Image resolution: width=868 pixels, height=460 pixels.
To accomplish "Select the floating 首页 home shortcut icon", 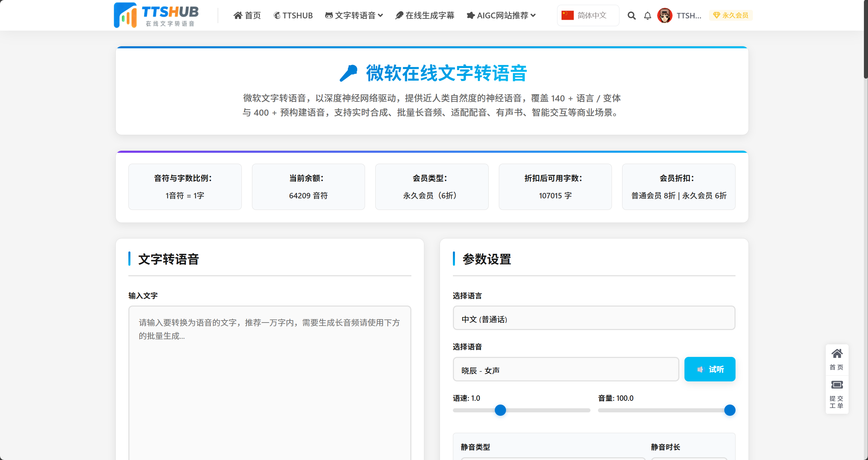I will 837,354.
